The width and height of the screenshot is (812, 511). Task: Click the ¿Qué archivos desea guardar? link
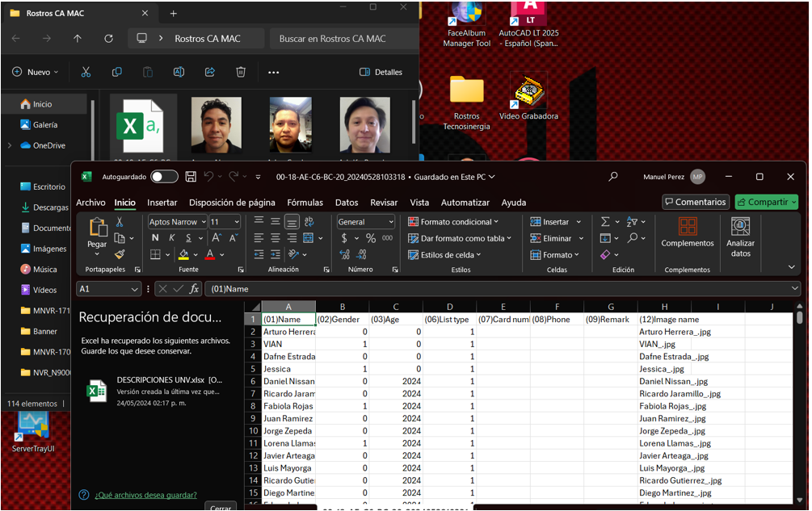145,495
